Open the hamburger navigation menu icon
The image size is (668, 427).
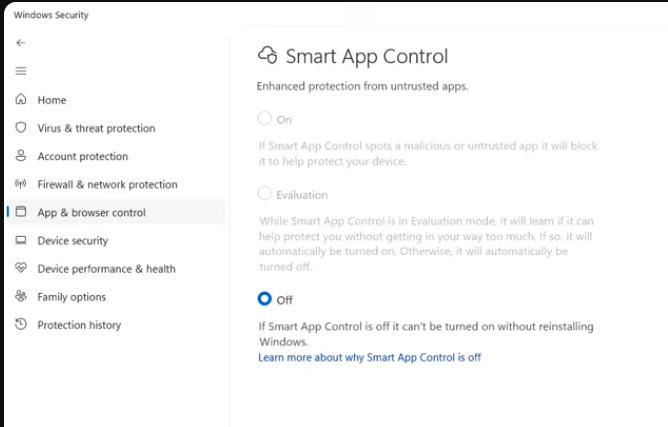click(x=20, y=71)
